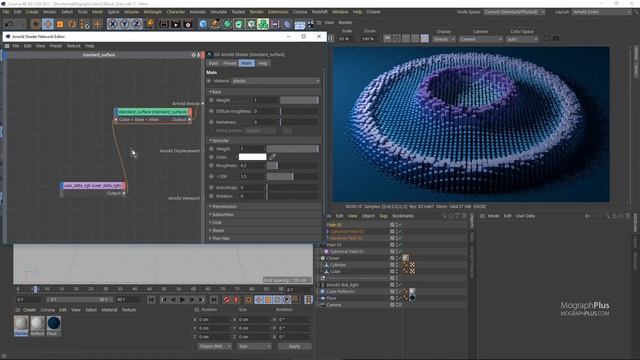Image resolution: width=640 pixels, height=360 pixels.
Task: Expand the Transmission section
Action: pyautogui.click(x=224, y=207)
